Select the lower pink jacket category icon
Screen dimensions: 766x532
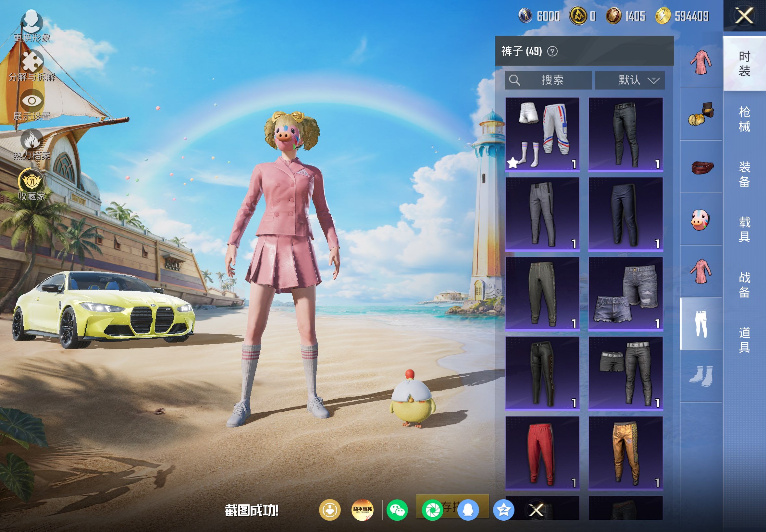(701, 271)
